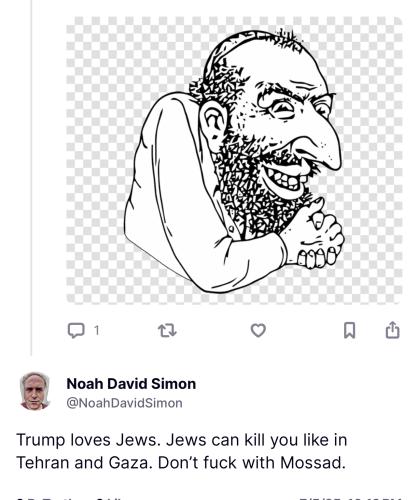The image size is (418, 500).
Task: Open the attached drawing image
Action: point(234,160)
